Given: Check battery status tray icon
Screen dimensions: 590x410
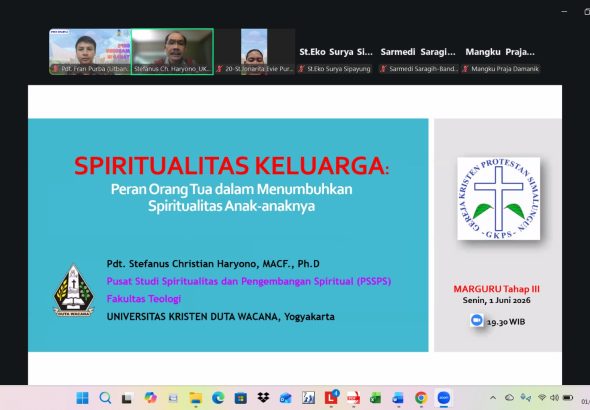Looking at the screenshot, I should (x=568, y=398).
